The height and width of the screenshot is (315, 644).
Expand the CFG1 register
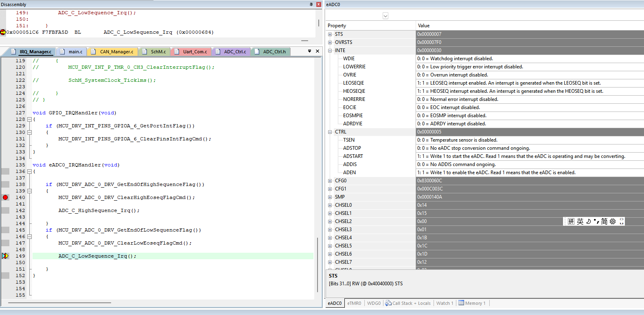click(330, 189)
